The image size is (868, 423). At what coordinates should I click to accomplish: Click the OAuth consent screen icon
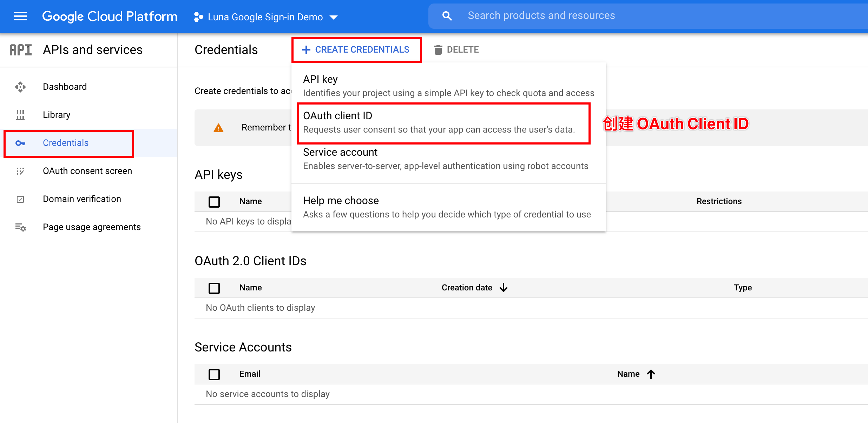tap(20, 171)
